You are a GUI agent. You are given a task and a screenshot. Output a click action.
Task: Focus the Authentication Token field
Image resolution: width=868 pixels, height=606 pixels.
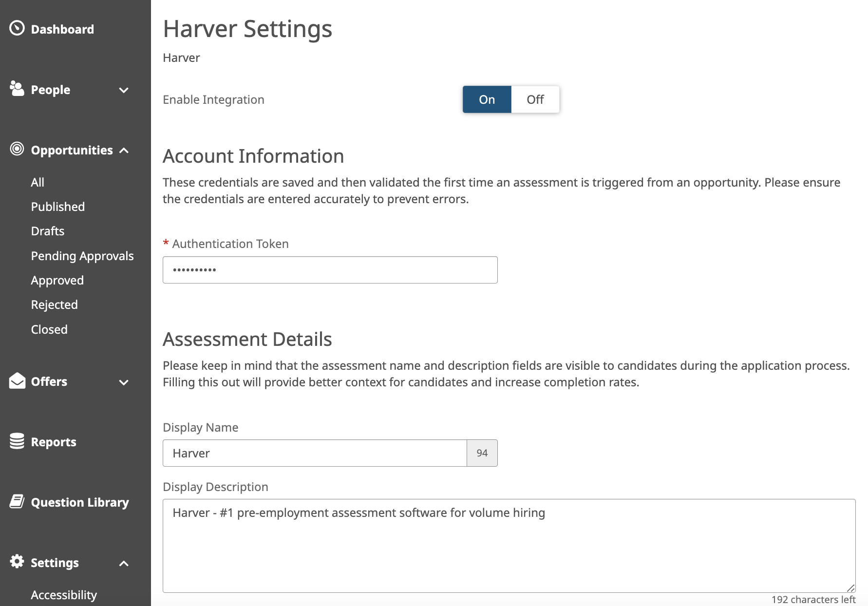coord(330,270)
